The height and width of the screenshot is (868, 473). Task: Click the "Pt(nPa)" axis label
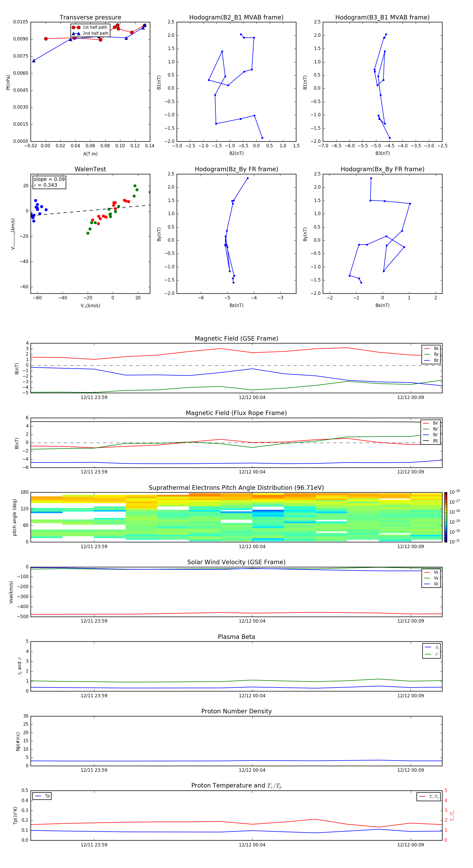pyautogui.click(x=8, y=82)
